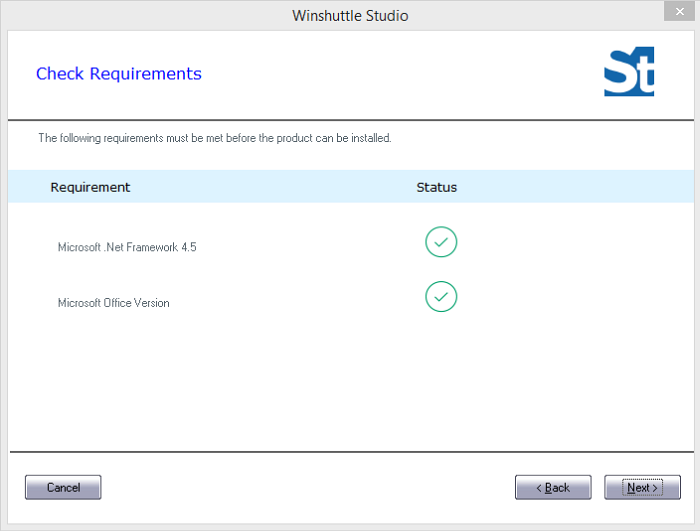The height and width of the screenshot is (531, 700).
Task: Select the Microsoft Office Version text
Action: pyautogui.click(x=114, y=303)
